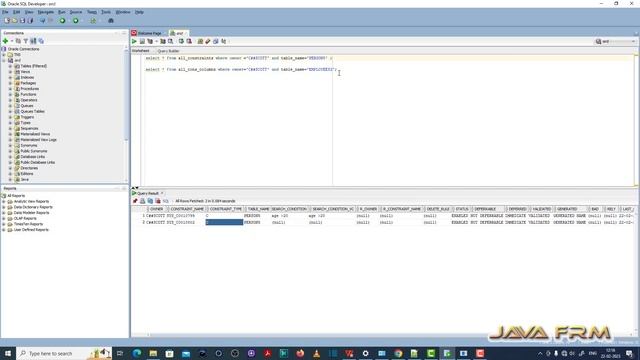Click the Undo arrow in main toolbar
Screen dimensions: 640x360
(42, 20)
